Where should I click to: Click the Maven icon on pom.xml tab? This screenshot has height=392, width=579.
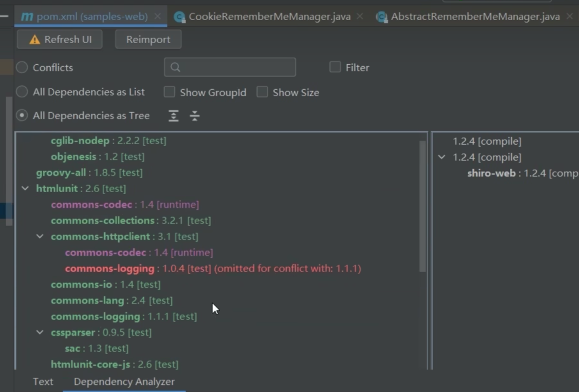point(27,17)
